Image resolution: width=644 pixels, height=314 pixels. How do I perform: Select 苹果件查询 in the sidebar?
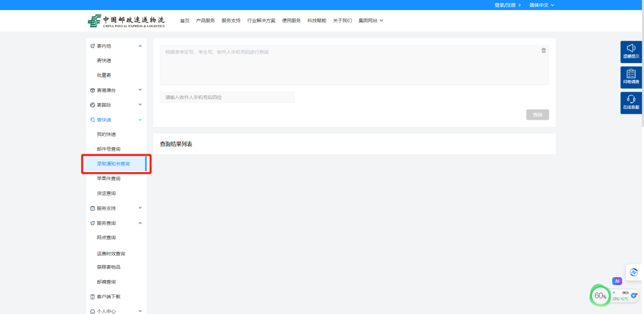[109, 179]
